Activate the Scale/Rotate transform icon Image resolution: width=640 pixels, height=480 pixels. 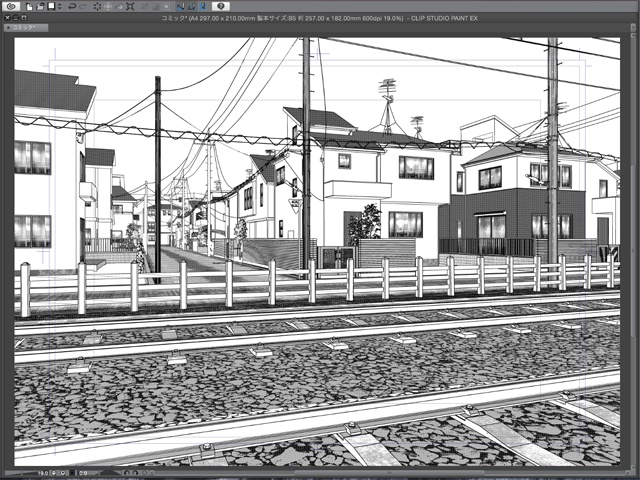click(130, 7)
